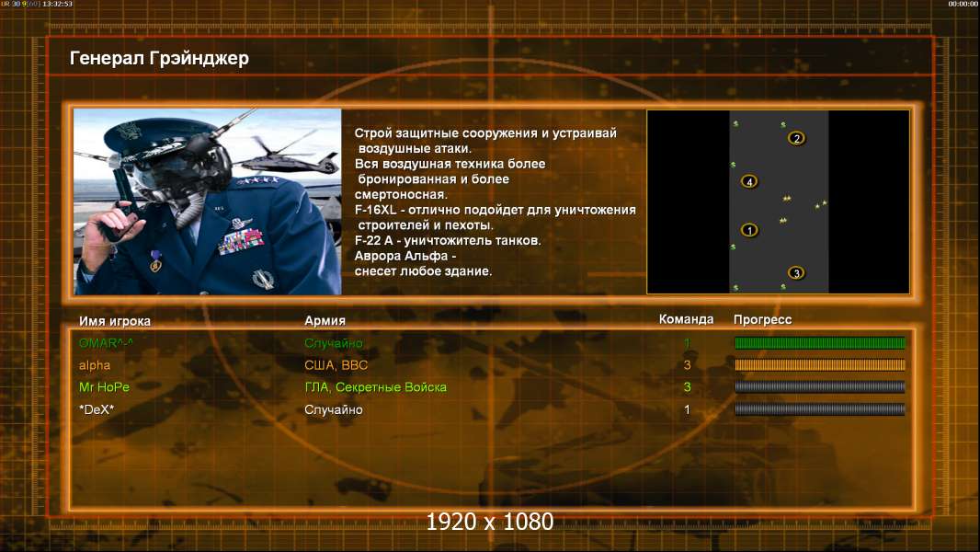Click army "ГЛА, Секретные Войска"

click(x=376, y=387)
